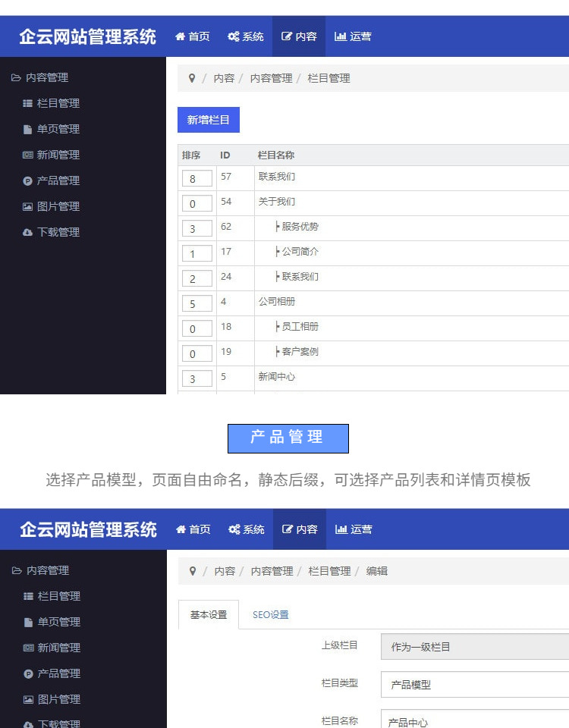The width and height of the screenshot is (569, 728).
Task: Select the 基本设置 tab
Action: 209,615
